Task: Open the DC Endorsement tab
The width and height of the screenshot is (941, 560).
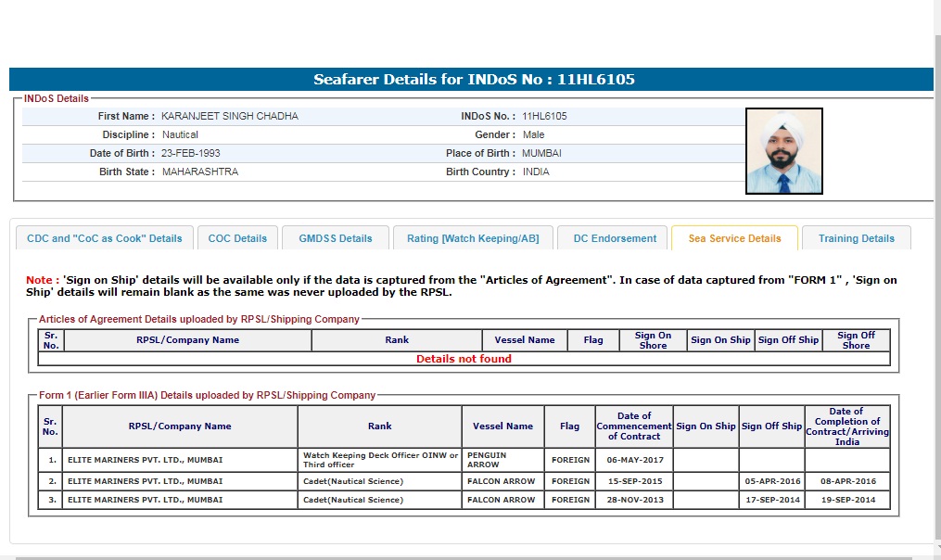Action: (x=615, y=238)
